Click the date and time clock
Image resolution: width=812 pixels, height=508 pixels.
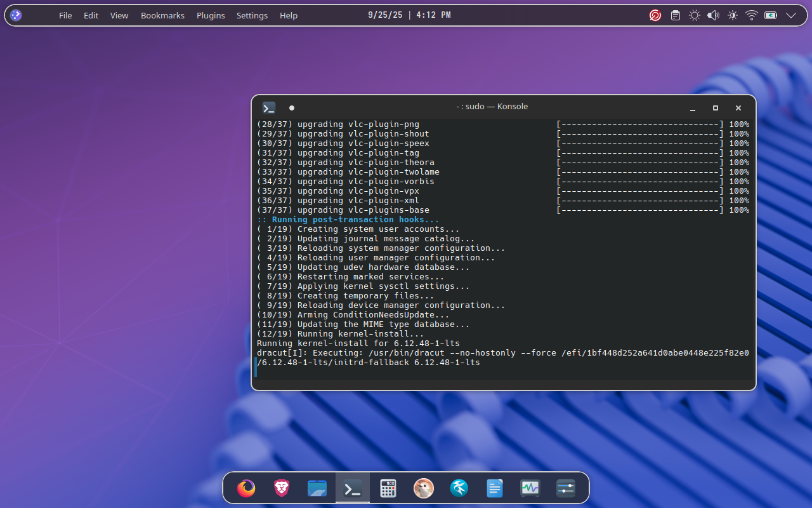[409, 15]
